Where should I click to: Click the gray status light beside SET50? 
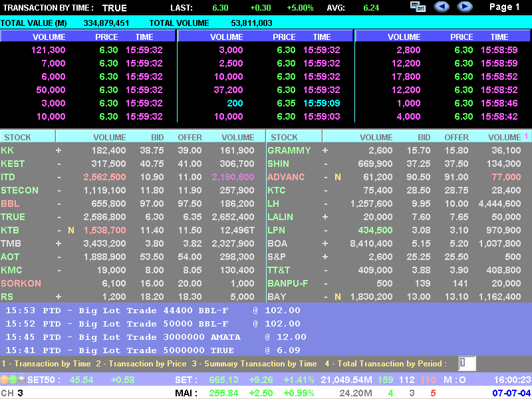[21, 379]
